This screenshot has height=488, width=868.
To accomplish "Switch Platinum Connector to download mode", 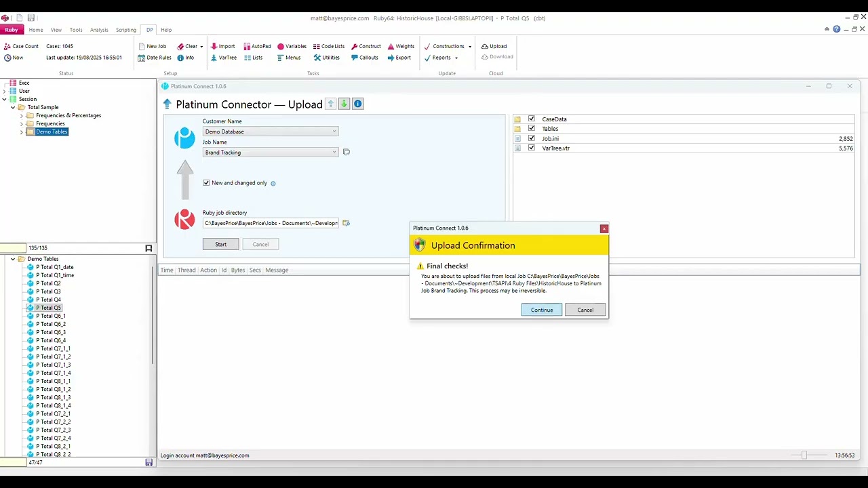I will click(344, 104).
